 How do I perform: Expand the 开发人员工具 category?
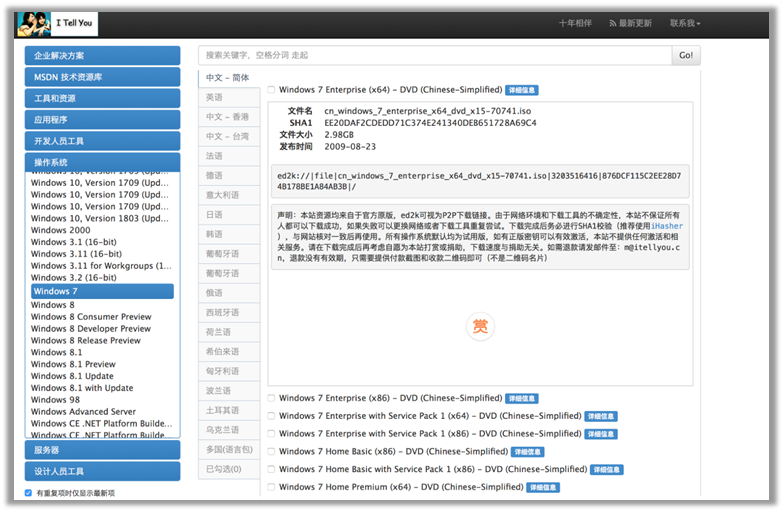102,142
